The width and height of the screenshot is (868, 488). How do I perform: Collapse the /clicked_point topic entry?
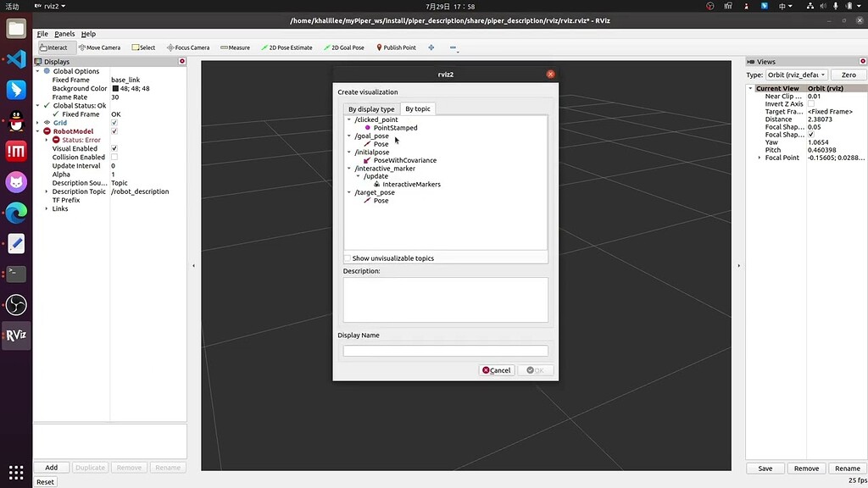tap(348, 119)
